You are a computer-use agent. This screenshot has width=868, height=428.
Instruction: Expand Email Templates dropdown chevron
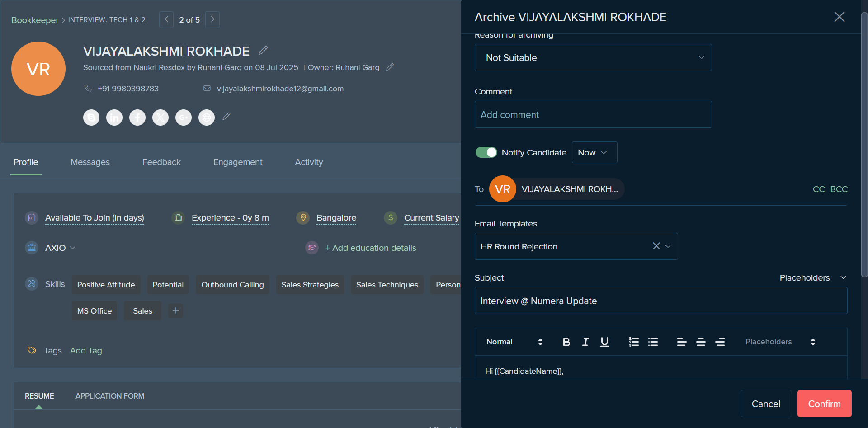coord(668,246)
